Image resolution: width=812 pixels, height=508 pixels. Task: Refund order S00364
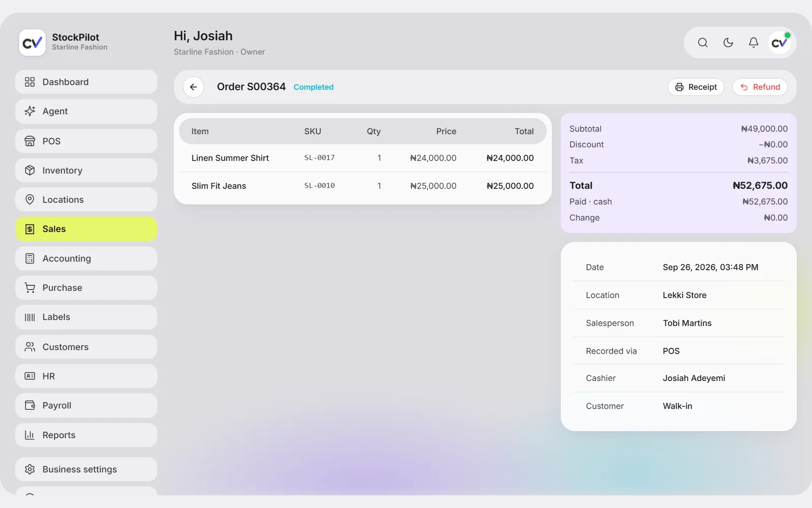click(x=760, y=87)
